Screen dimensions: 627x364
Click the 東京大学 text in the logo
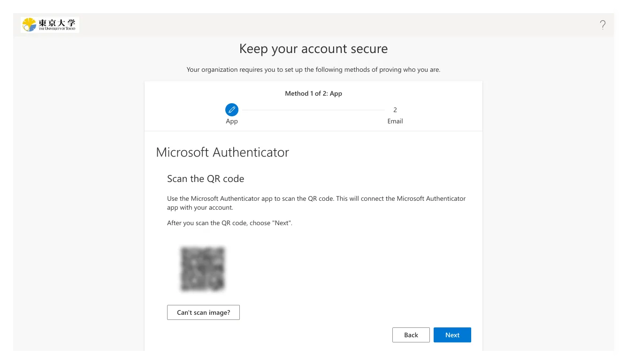[x=57, y=22]
